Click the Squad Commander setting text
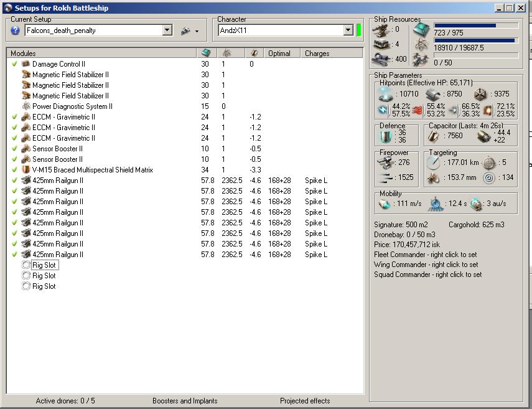The image size is (532, 409). click(427, 275)
